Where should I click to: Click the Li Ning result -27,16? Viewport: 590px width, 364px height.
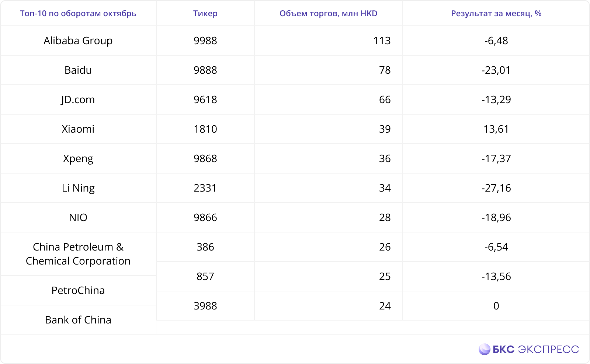click(x=496, y=188)
